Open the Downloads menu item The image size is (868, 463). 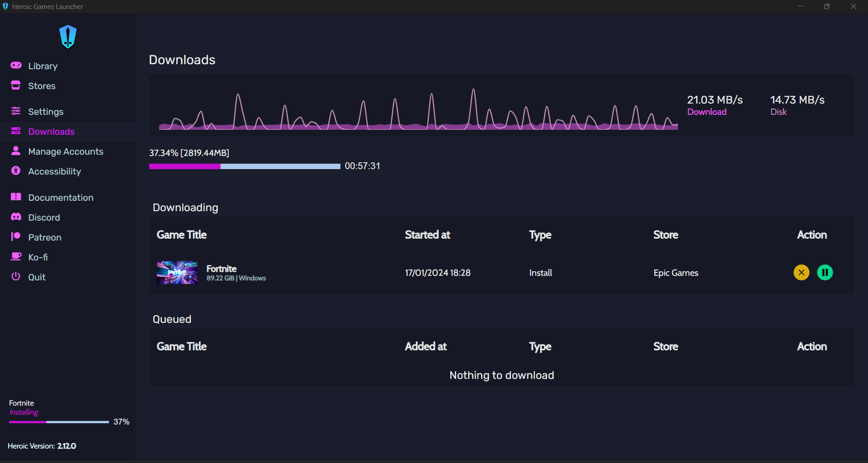tap(51, 132)
